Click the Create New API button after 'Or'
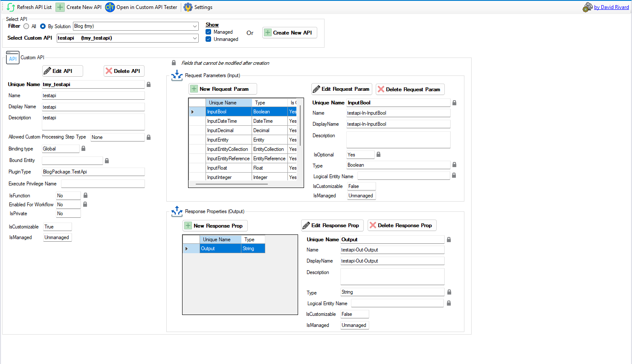This screenshot has width=632, height=364. click(290, 33)
